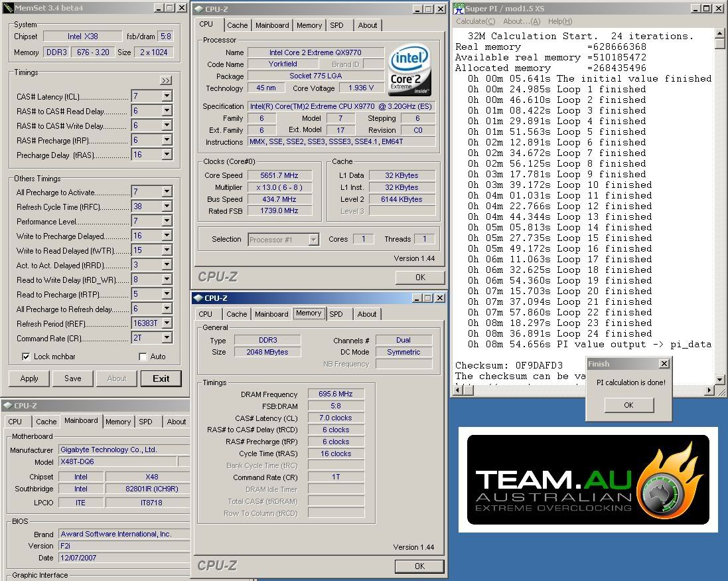Open About menu in Super PI
Screen dimensions: 728x581
[x=522, y=21]
